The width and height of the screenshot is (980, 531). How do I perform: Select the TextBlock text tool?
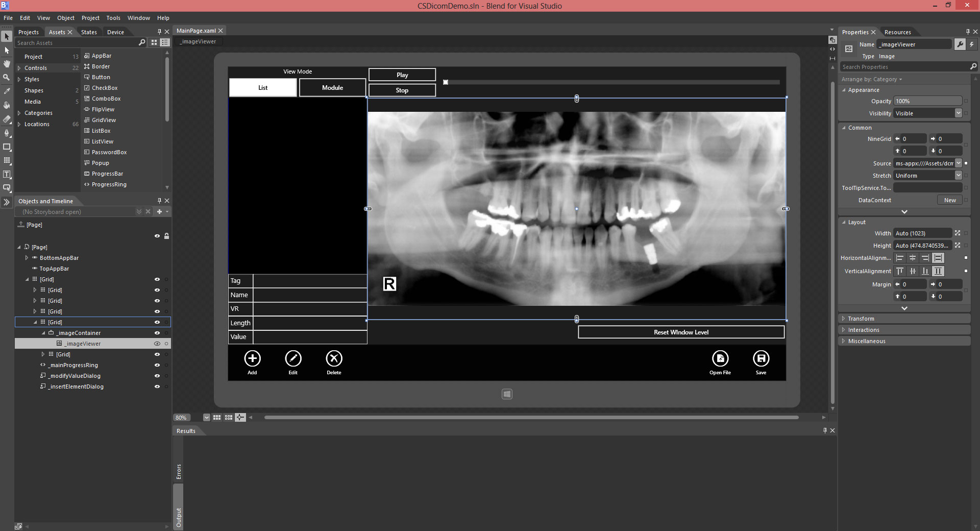click(x=7, y=174)
